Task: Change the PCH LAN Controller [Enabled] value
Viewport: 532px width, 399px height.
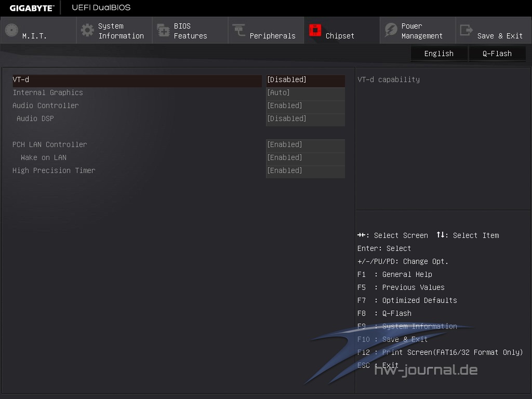Action: 305,145
